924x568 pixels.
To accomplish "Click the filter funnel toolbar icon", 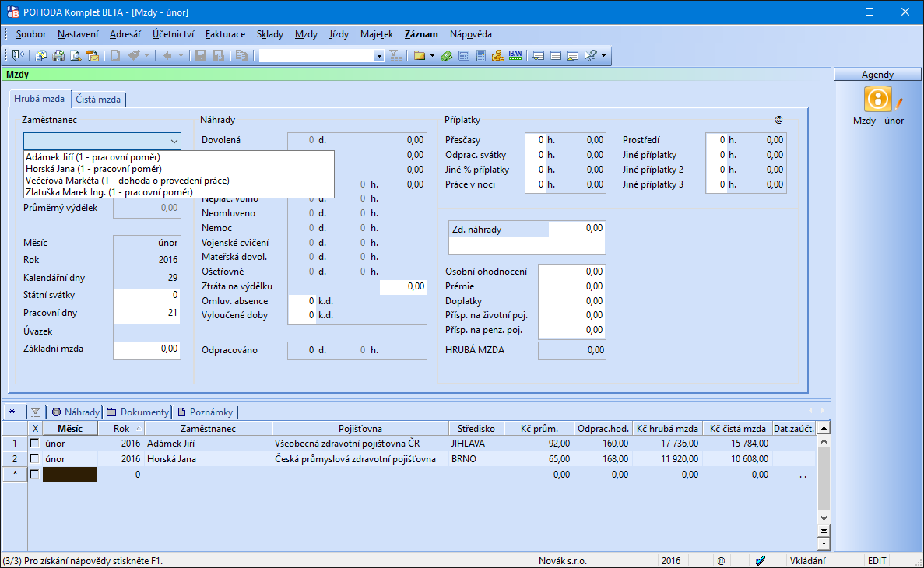I will (395, 55).
